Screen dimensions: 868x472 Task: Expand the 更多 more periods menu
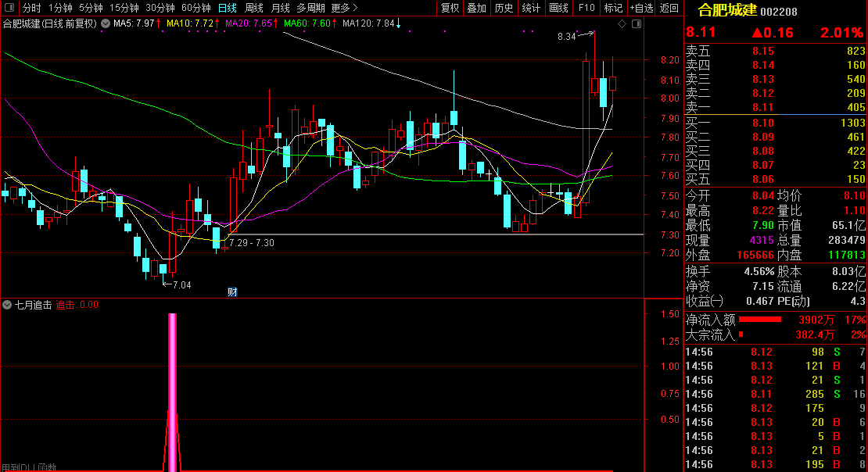(x=344, y=8)
